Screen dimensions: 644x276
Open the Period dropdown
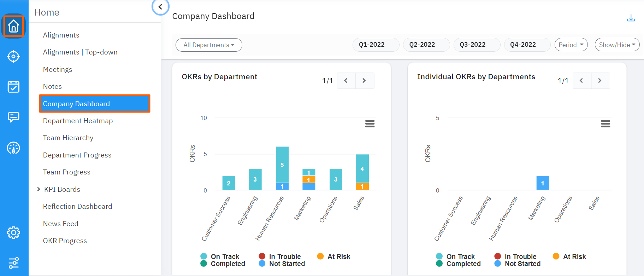tap(571, 45)
